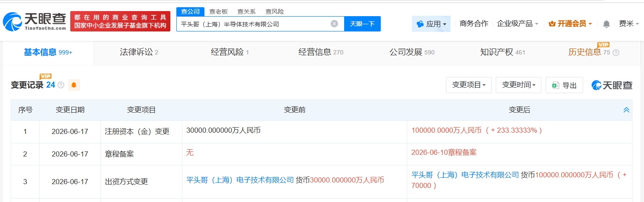Click the 序号 column header
The height and width of the screenshot is (202, 644).
25,110
